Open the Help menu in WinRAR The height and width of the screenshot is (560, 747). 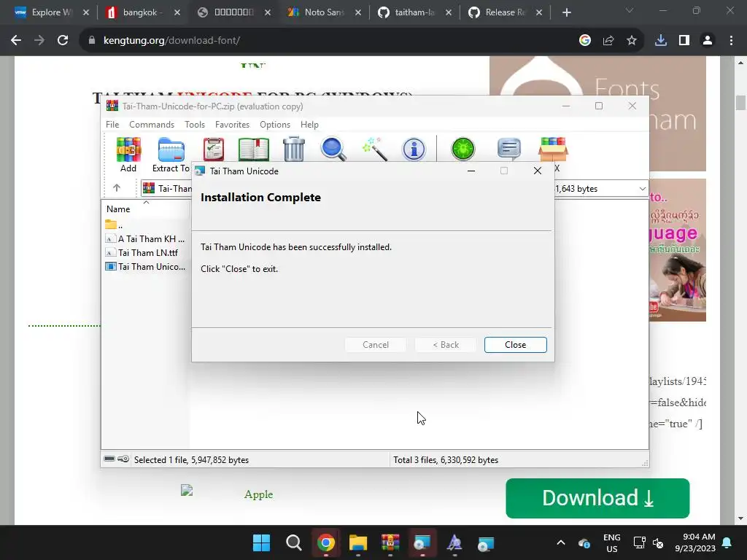(309, 124)
